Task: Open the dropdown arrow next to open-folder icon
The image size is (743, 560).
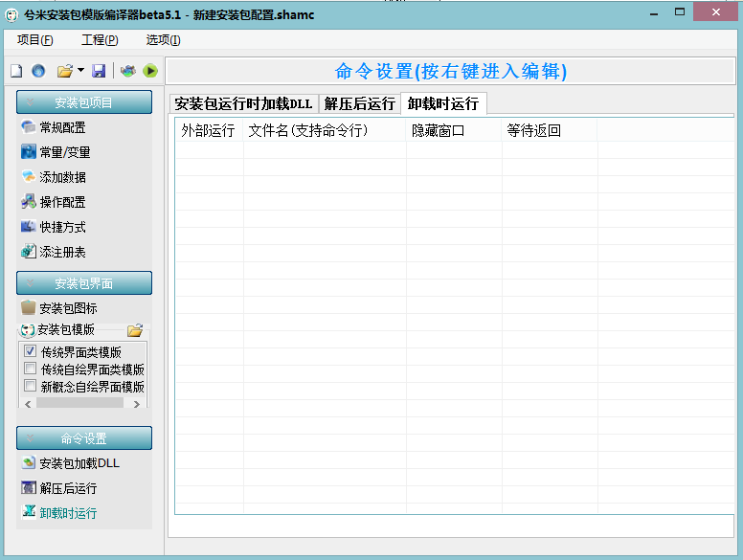Action: coord(81,71)
